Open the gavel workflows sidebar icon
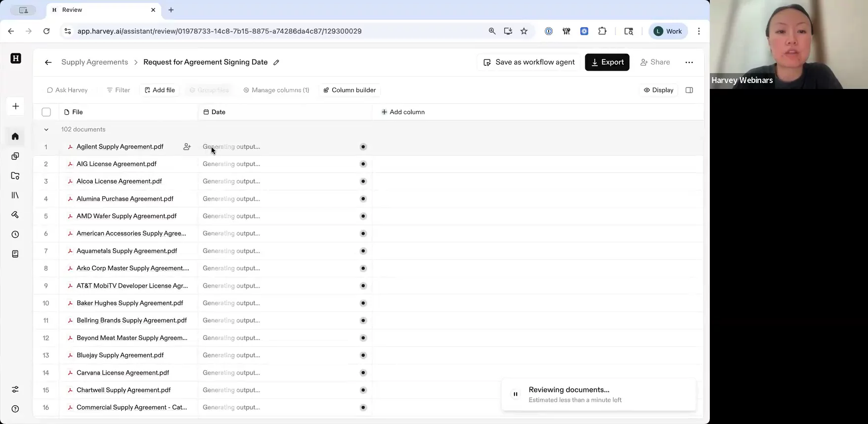The image size is (868, 424). point(15,214)
